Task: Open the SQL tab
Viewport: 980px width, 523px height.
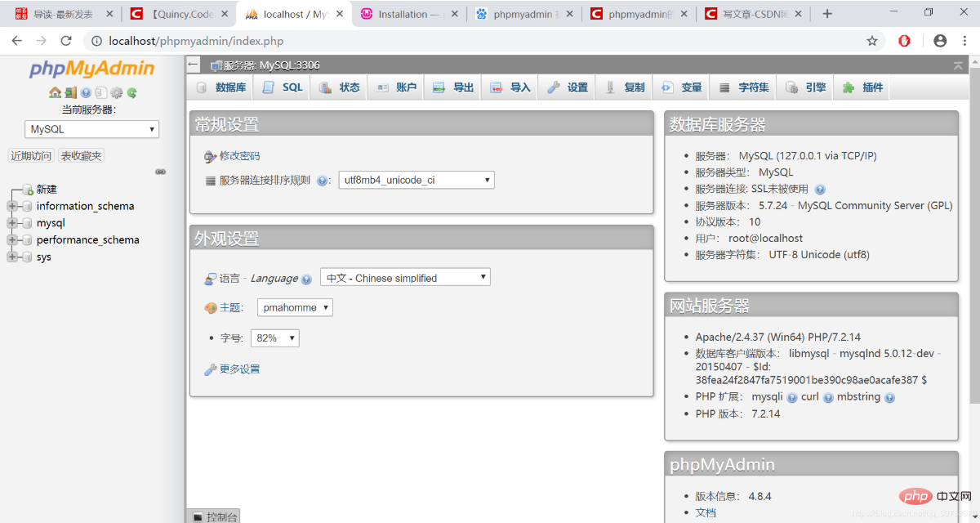Action: [x=282, y=87]
